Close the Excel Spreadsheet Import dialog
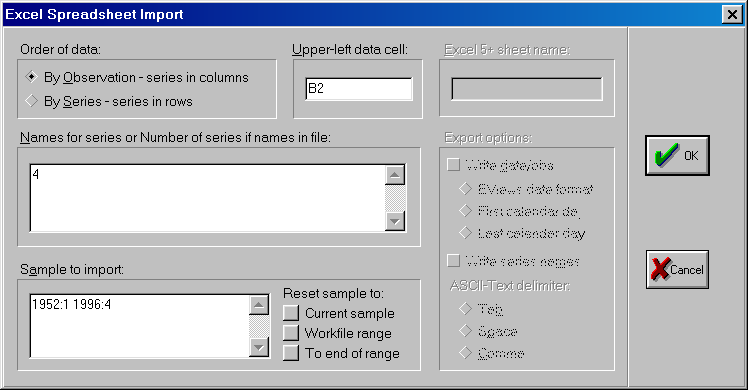The width and height of the screenshot is (748, 390). pyautogui.click(x=732, y=14)
